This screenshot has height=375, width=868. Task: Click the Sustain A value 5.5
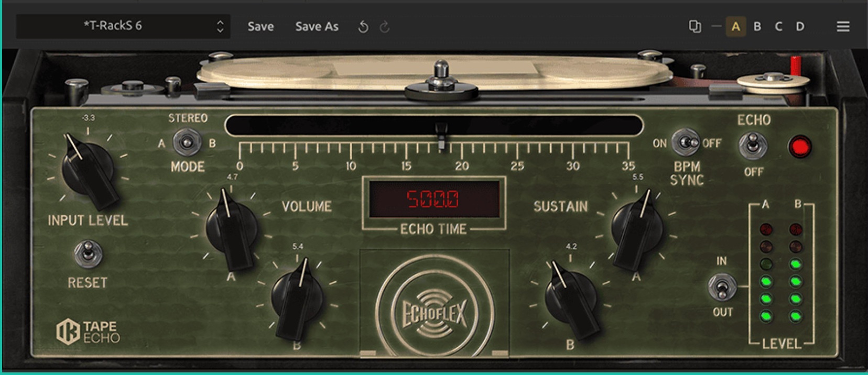click(x=637, y=177)
